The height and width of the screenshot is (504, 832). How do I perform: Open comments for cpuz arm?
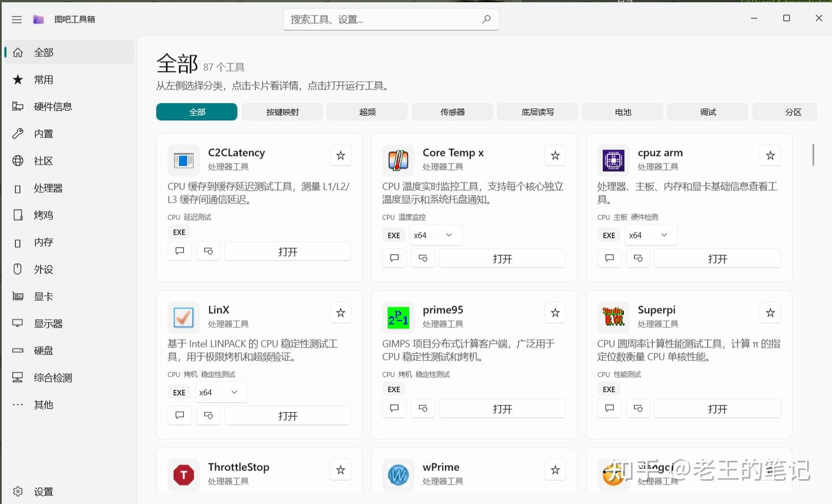(610, 258)
